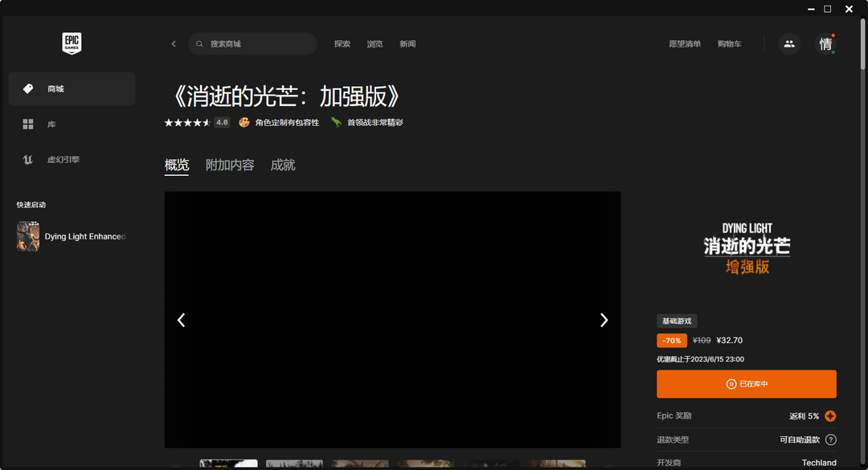Click the store tag icon
This screenshot has height=470, width=868.
(x=27, y=88)
